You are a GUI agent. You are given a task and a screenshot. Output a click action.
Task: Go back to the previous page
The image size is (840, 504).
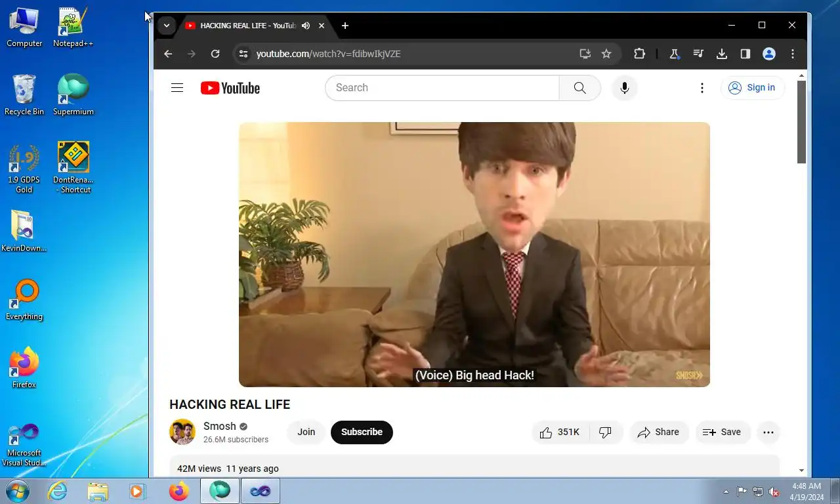[168, 54]
